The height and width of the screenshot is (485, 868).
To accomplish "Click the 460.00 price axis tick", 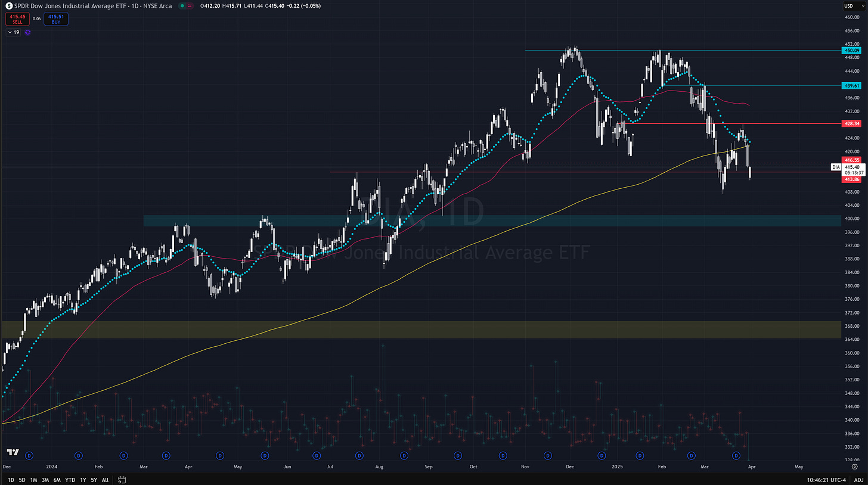I will pos(852,17).
